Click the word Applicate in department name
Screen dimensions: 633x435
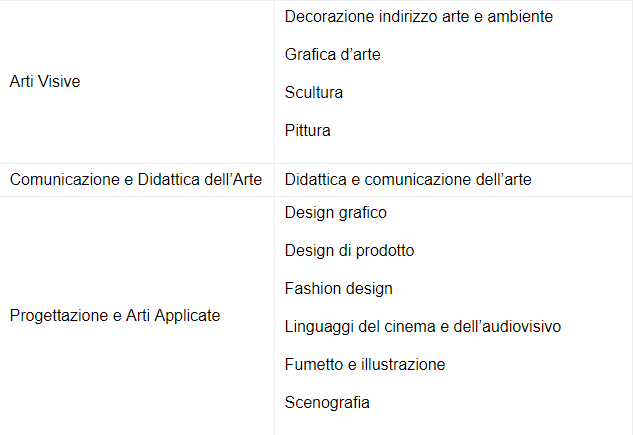(187, 316)
